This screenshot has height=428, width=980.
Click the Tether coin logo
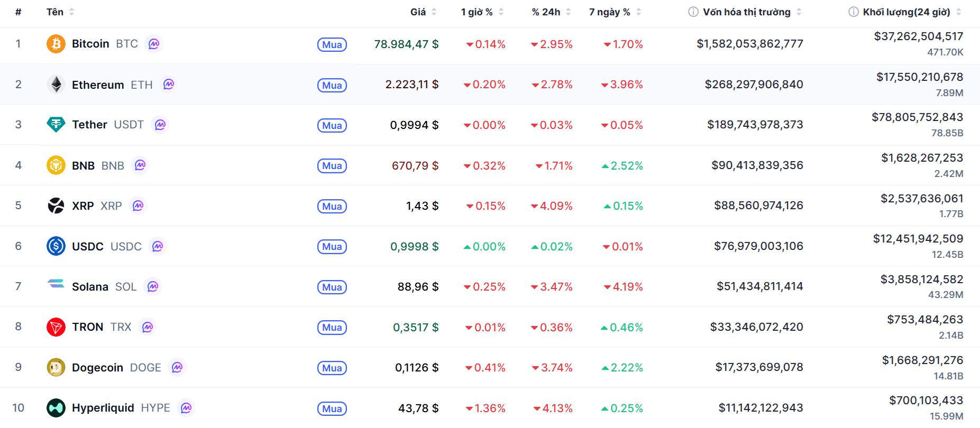point(56,125)
